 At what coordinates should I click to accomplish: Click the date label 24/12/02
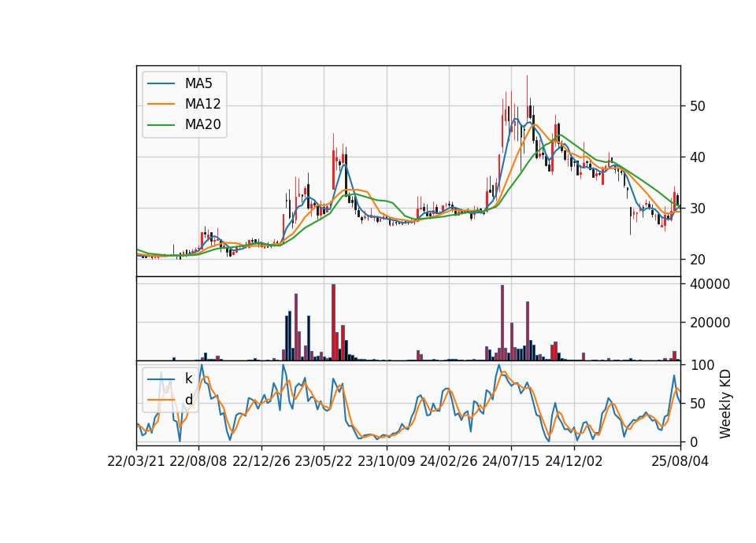[574, 461]
